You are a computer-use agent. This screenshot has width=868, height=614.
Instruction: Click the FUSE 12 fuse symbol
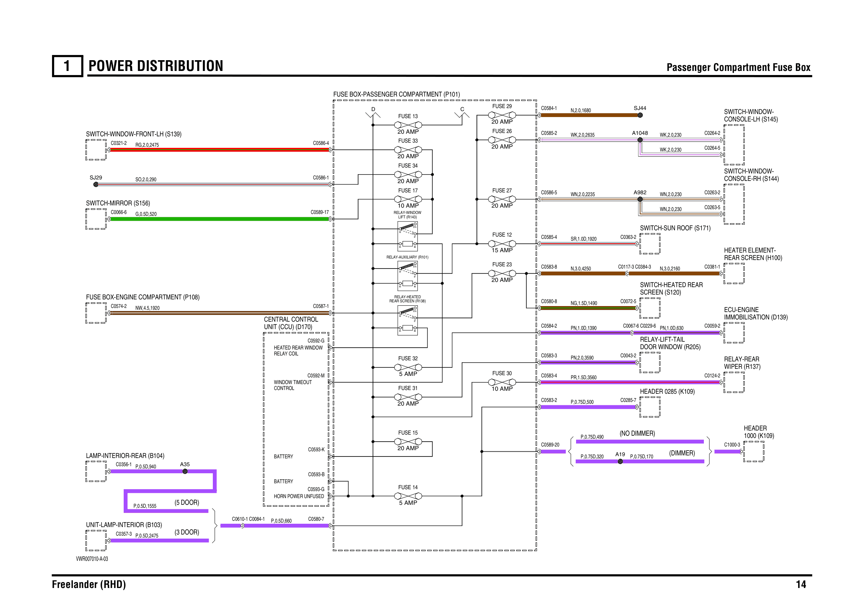pyautogui.click(x=502, y=244)
